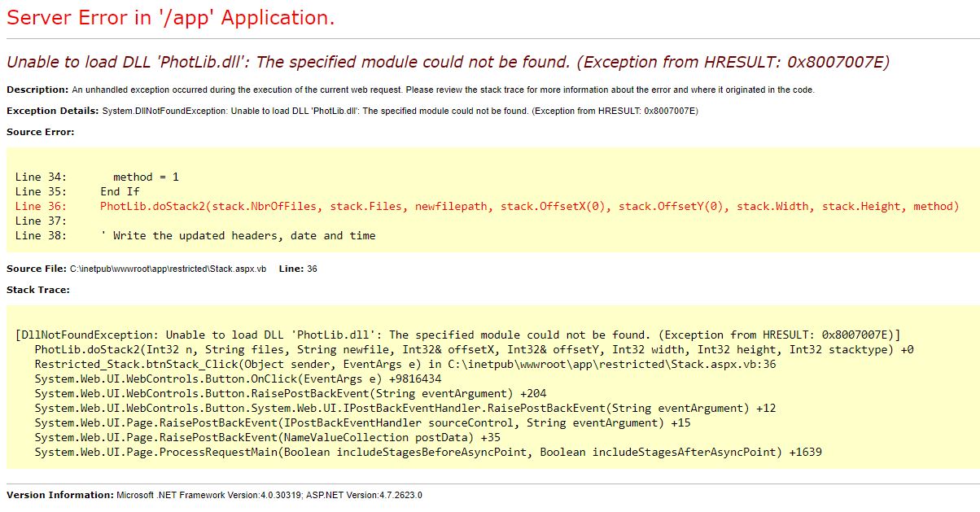Click the 'Exception Details:' label
The height and width of the screenshot is (512, 980).
tap(53, 111)
